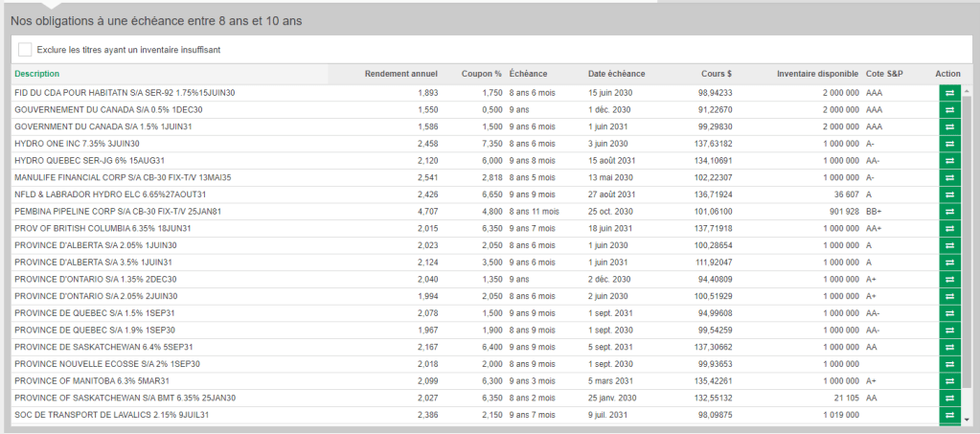Click action icon for Province Nouvelle Ecosse row
The width and height of the screenshot is (980, 434).
948,364
